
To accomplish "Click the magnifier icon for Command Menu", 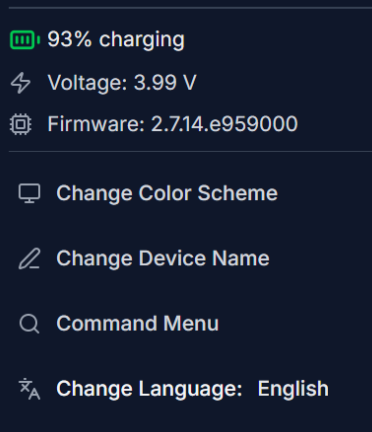I will tap(29, 323).
